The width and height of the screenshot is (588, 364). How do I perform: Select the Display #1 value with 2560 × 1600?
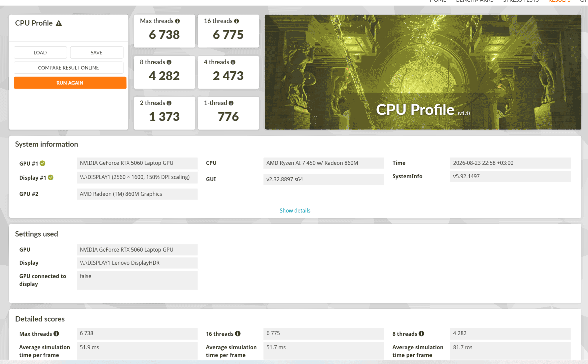[x=137, y=177]
